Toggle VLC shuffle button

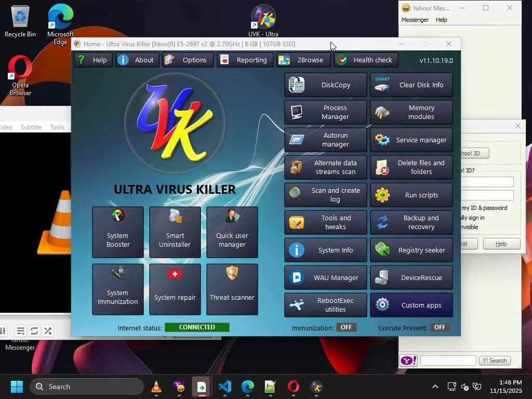point(48,331)
